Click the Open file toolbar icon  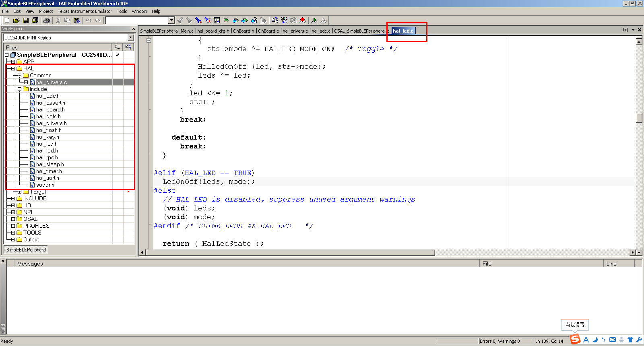tap(16, 21)
